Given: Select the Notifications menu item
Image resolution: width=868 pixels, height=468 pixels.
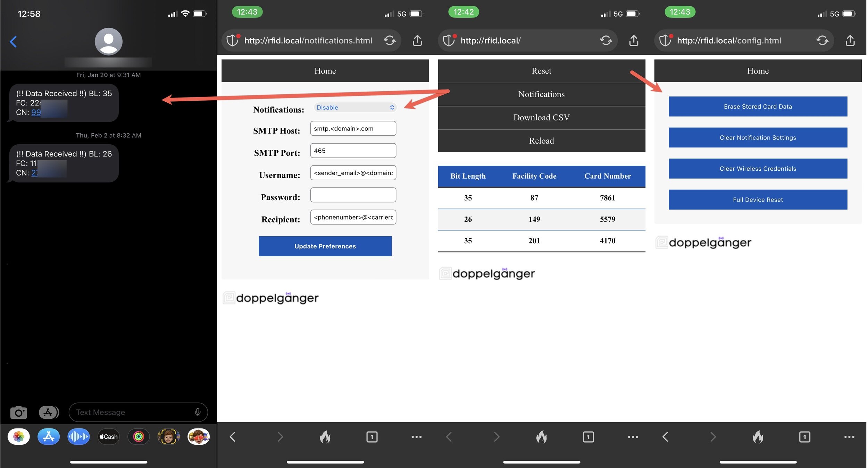Looking at the screenshot, I should point(541,94).
